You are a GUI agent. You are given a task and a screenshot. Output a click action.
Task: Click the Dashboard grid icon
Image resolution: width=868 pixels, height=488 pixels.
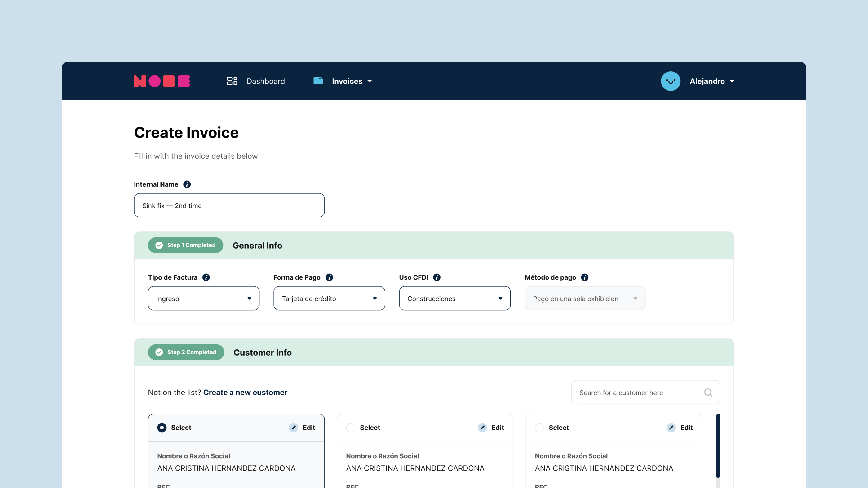[232, 81]
